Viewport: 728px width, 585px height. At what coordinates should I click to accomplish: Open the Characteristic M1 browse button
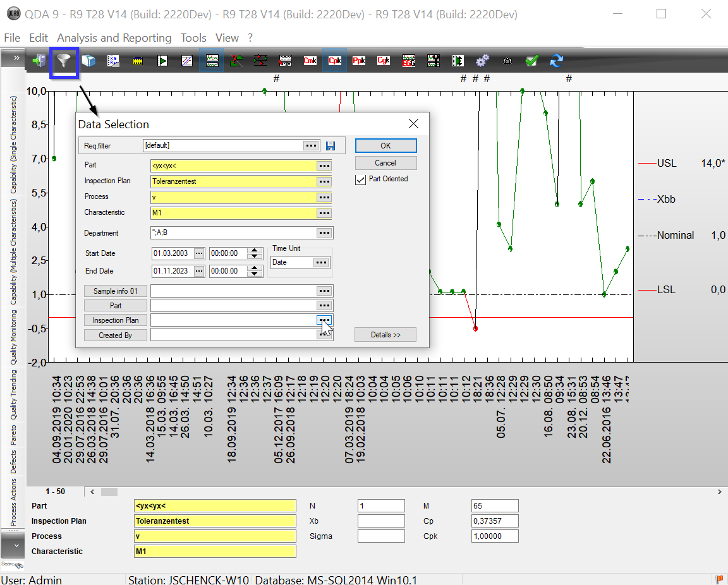coord(324,213)
